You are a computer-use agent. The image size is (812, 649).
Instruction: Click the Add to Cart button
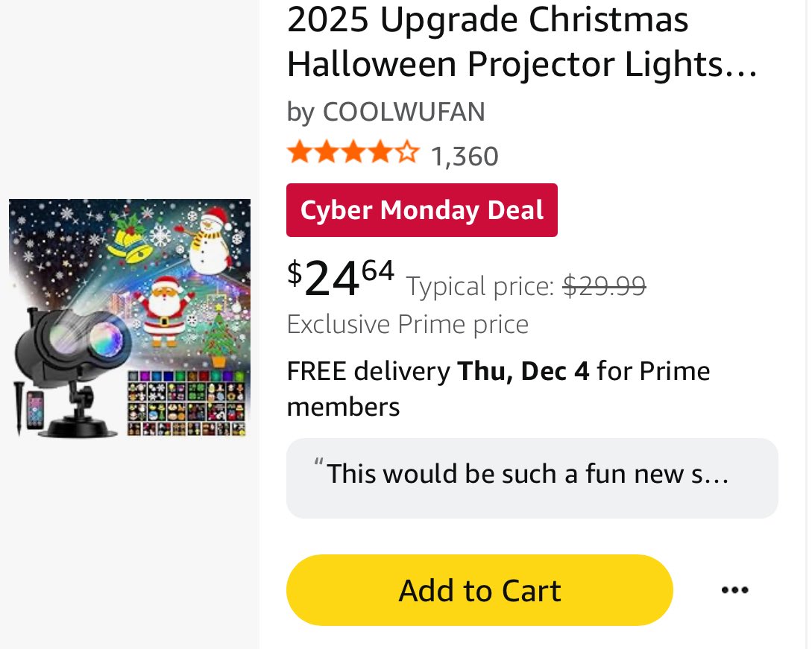(479, 589)
